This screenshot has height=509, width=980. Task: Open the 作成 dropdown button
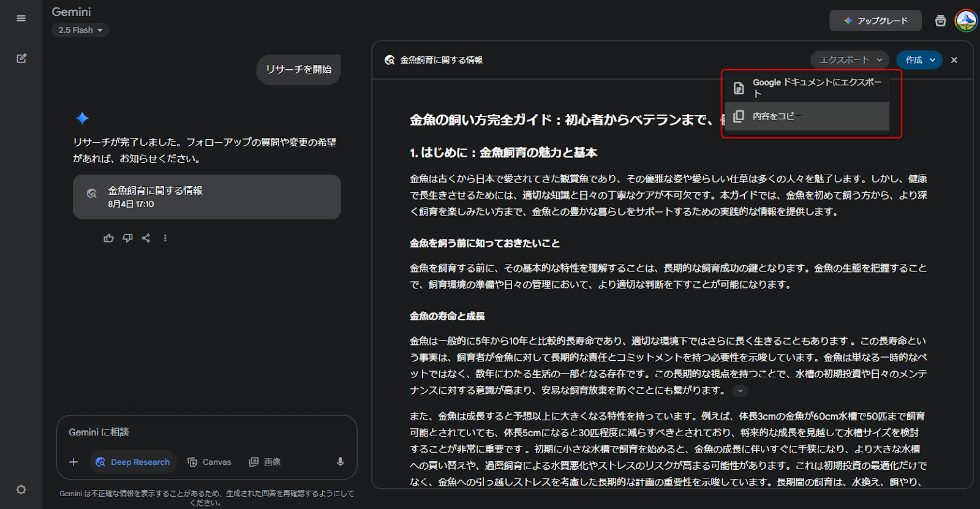pos(919,60)
